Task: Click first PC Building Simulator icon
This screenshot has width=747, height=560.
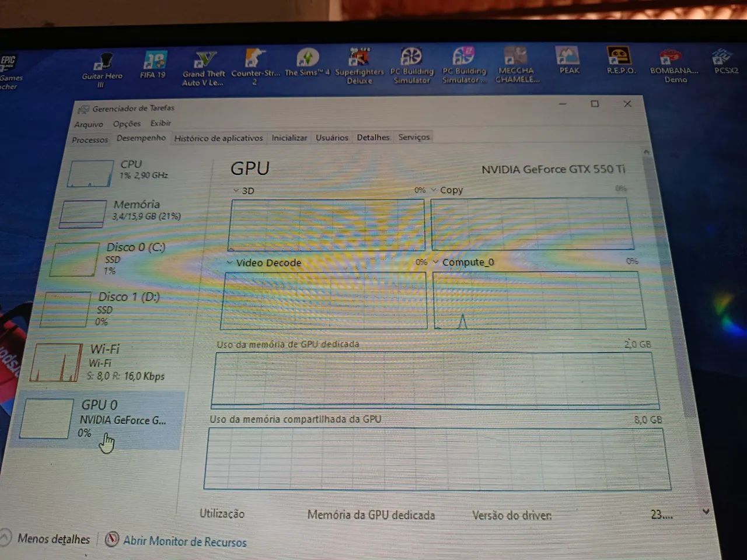Action: 411,65
